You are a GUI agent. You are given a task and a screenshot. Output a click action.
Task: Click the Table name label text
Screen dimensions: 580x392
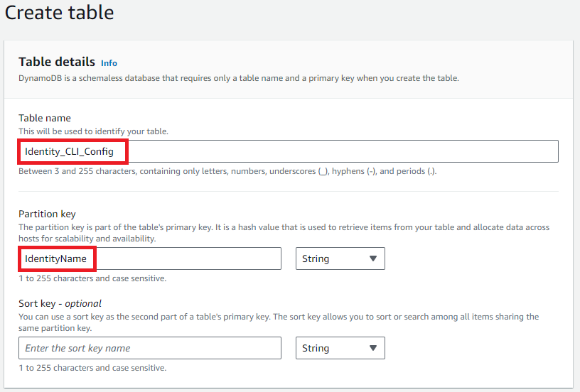coord(45,118)
